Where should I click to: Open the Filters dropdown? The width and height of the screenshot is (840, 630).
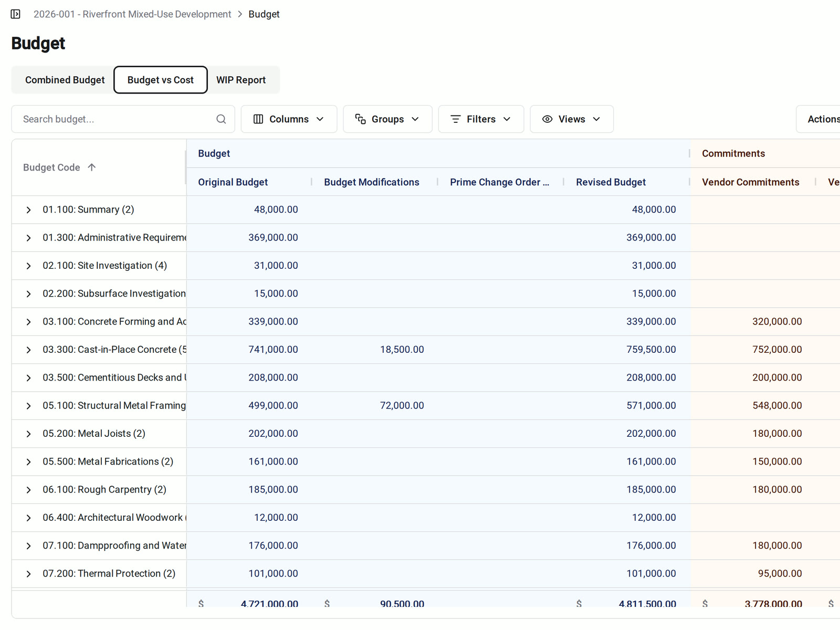point(481,119)
